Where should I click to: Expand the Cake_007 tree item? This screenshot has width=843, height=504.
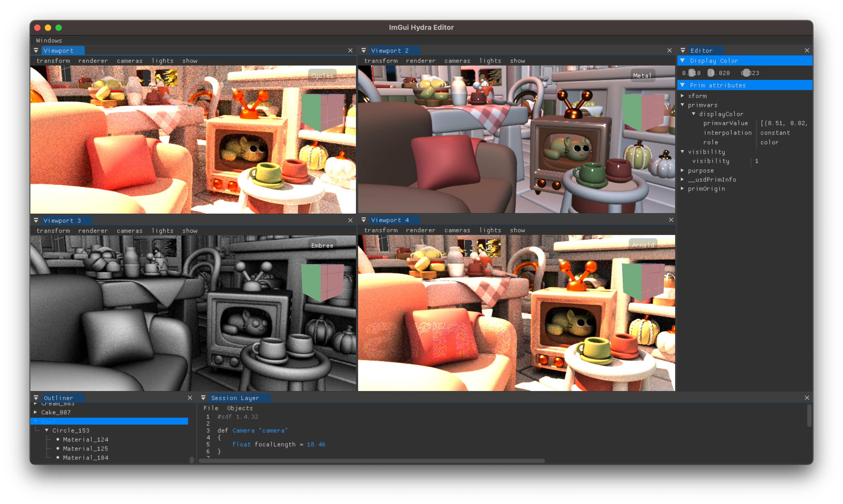35,412
